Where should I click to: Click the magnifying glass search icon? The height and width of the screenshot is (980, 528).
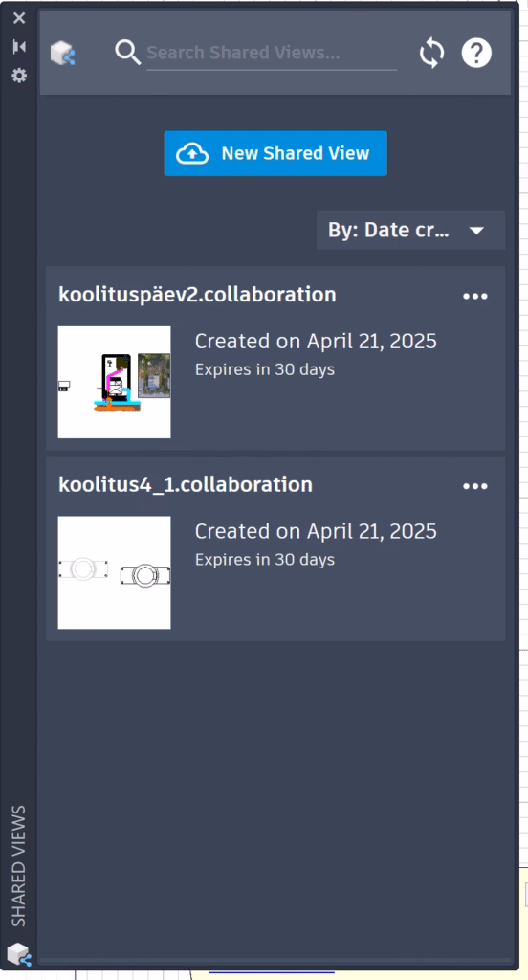(127, 53)
